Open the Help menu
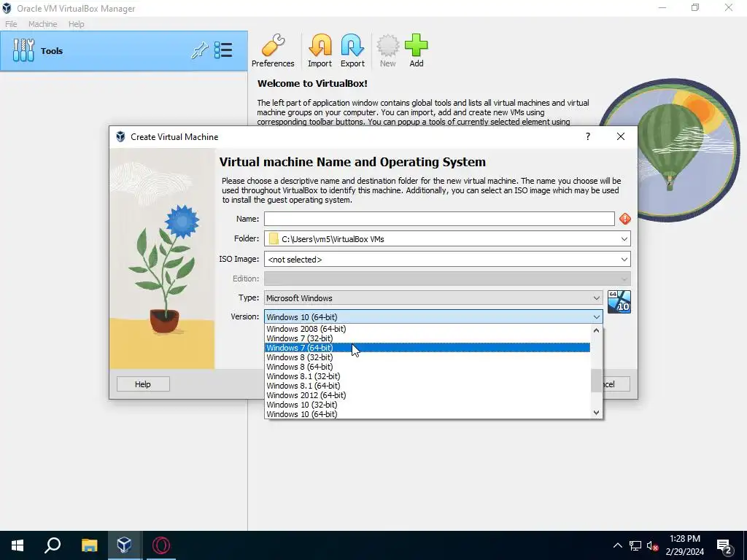 pos(76,24)
